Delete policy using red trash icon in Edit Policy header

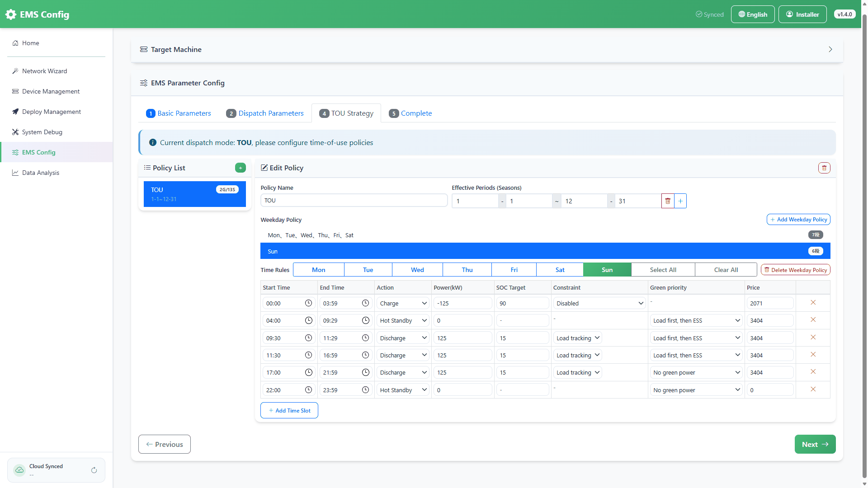point(824,168)
